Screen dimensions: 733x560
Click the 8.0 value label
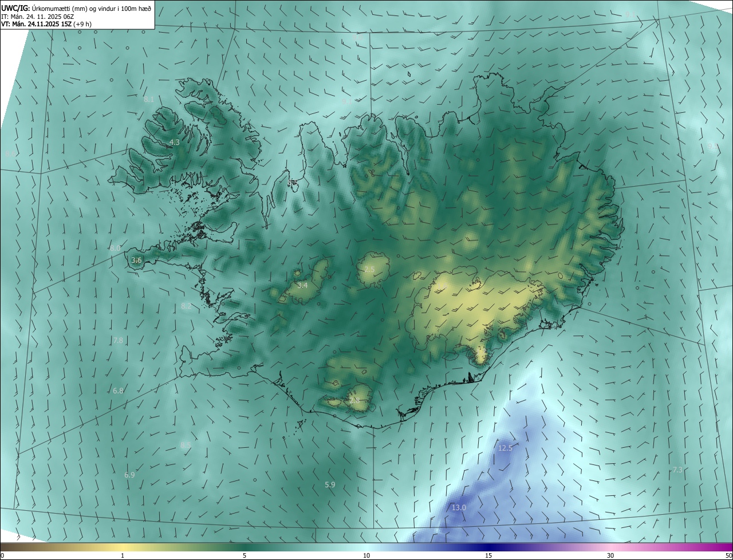pos(115,248)
